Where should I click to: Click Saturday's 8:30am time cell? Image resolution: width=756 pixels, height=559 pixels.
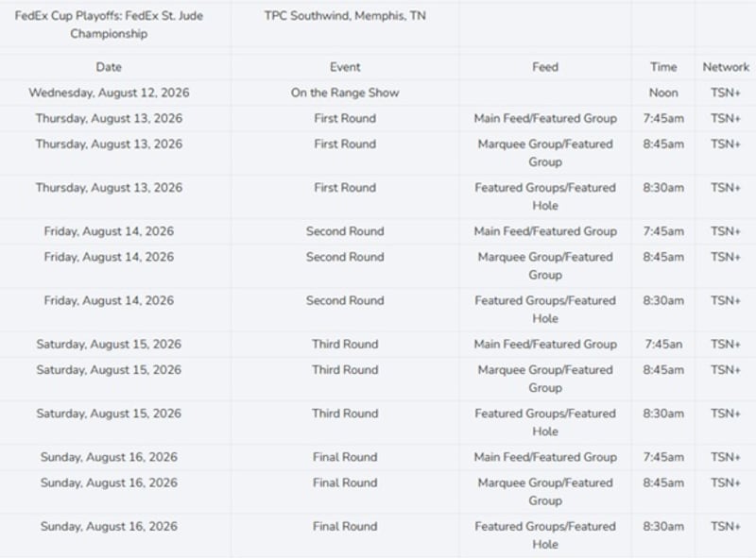point(663,414)
